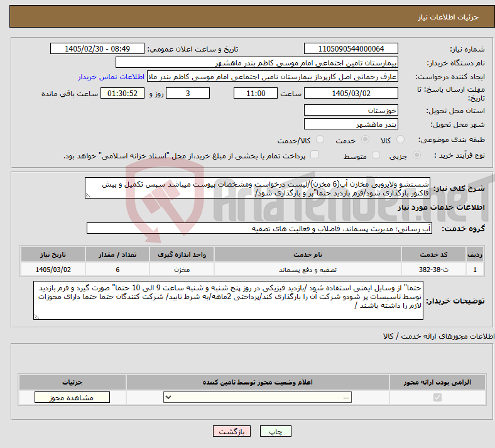Screen dimensions: 495x448
Task: Click the service code cell ث-38-382
Action: 434,270
